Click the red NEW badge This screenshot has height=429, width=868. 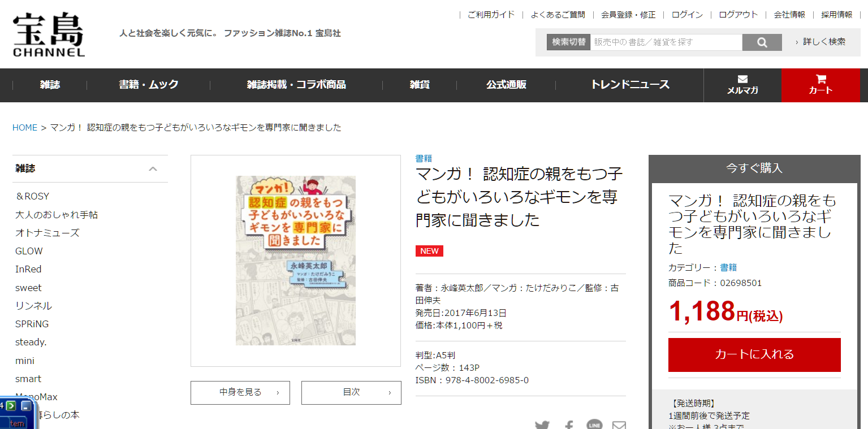[x=429, y=251]
